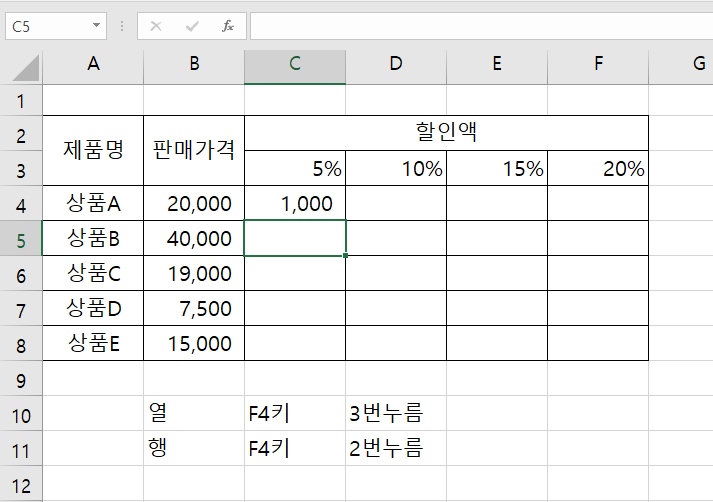Select row 8 header
The height and width of the screenshot is (502, 713).
21,345
